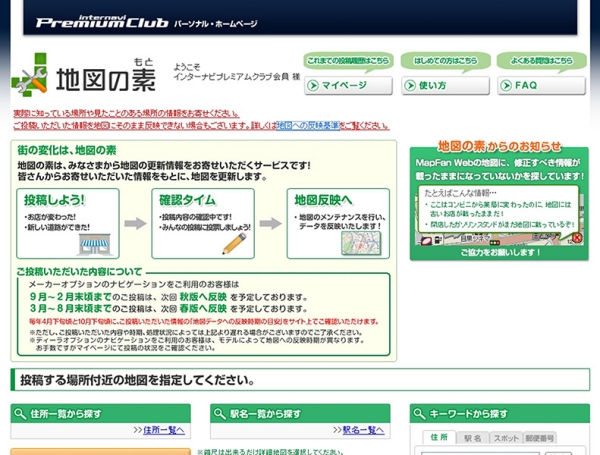This screenshot has height=455, width=600.
Task: Click the 地図への反映基準 link
Action: (308, 126)
